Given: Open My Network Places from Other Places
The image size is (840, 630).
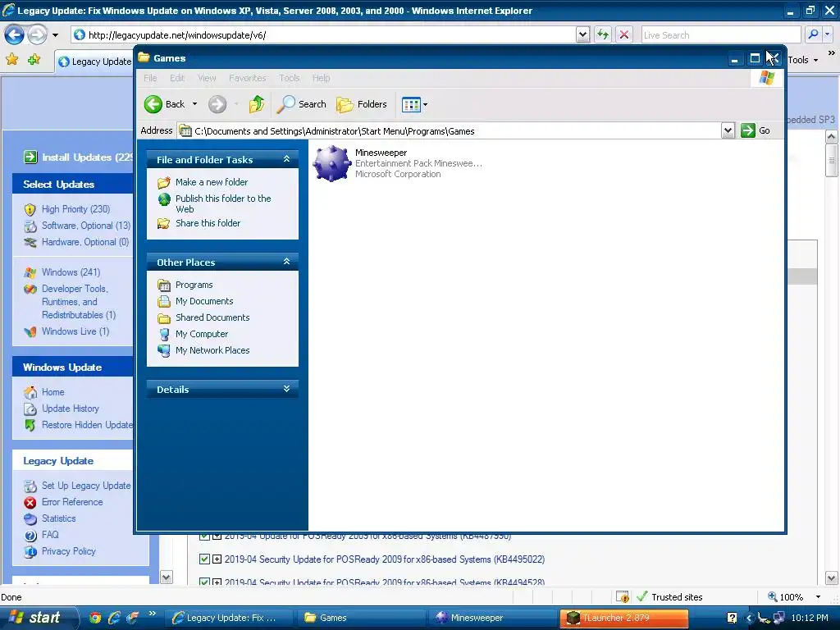Looking at the screenshot, I should tap(212, 350).
